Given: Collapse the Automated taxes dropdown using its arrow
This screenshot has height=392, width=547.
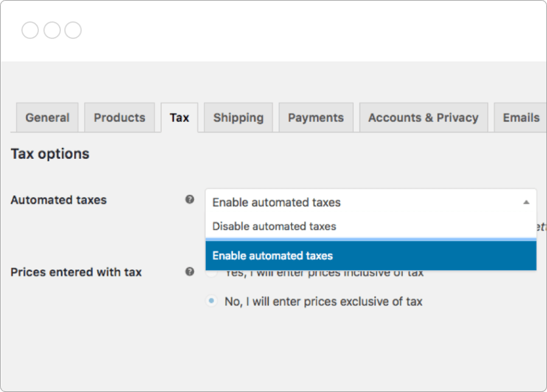Looking at the screenshot, I should pos(526,203).
